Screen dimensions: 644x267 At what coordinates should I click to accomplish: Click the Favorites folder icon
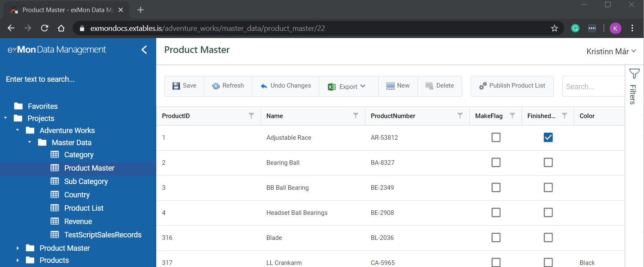[x=18, y=106]
